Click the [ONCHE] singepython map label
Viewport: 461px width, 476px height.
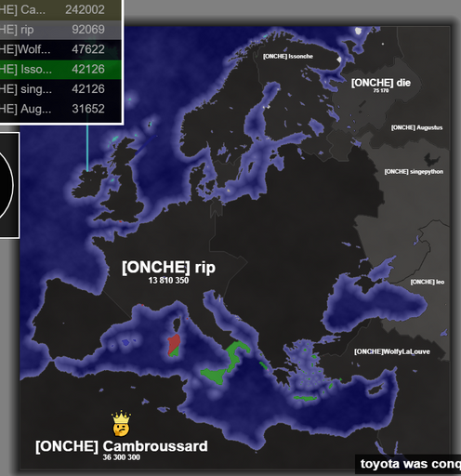[x=414, y=172]
